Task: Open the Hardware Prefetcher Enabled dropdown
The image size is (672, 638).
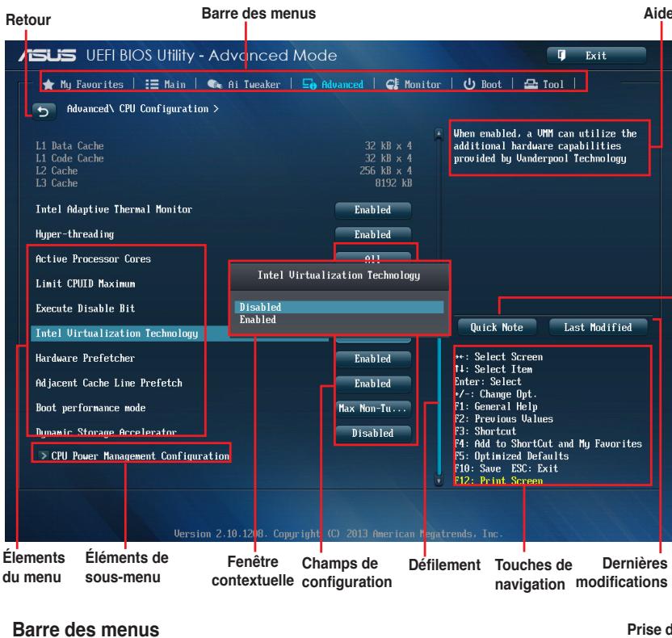Action: [373, 359]
